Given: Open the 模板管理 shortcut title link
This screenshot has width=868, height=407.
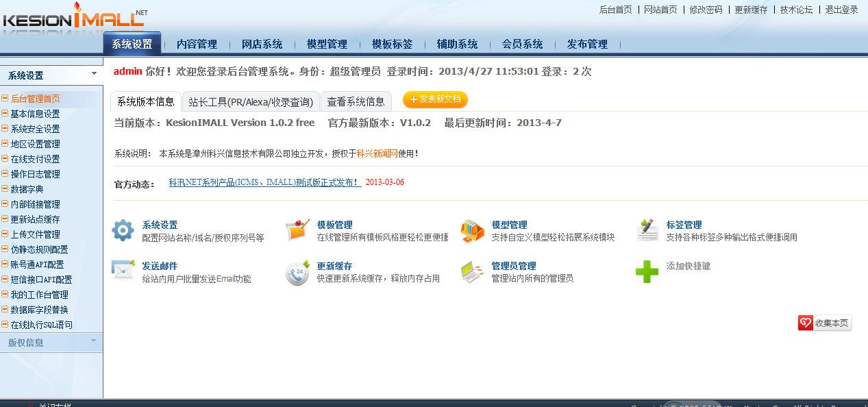Looking at the screenshot, I should [334, 225].
